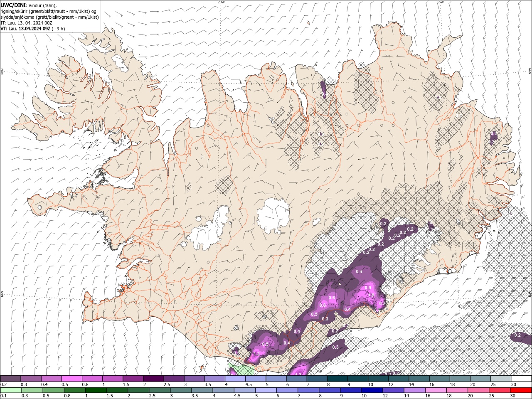Click the bold 'VT: Lau. 13.04.2024 09Z' line

[x=26, y=29]
